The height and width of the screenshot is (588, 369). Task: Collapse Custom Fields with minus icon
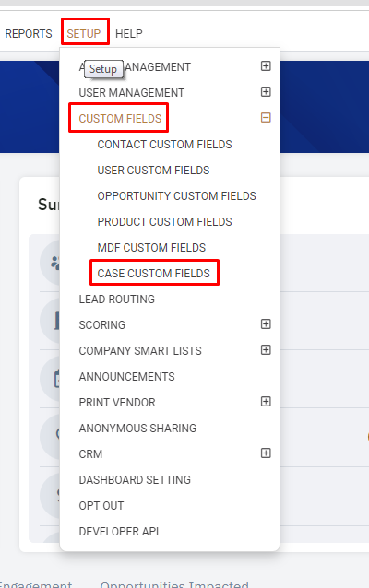pos(266,118)
